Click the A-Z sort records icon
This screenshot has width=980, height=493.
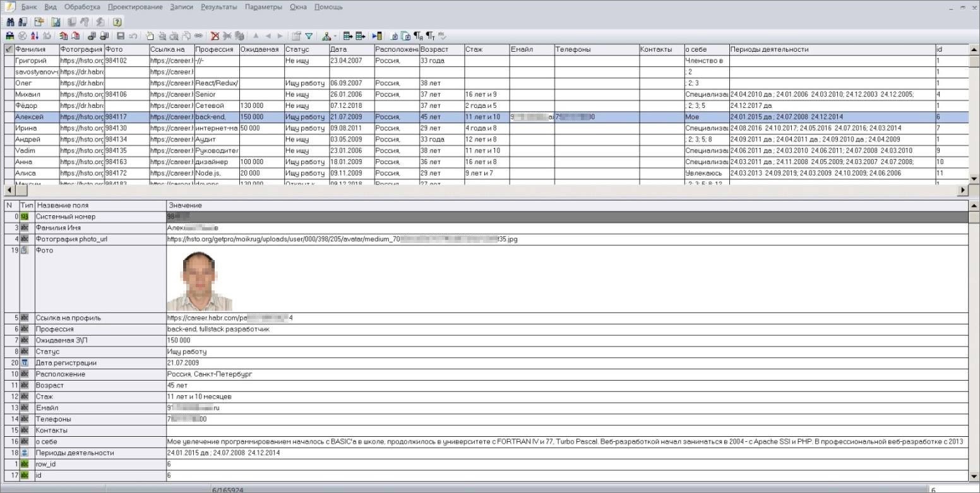click(35, 36)
